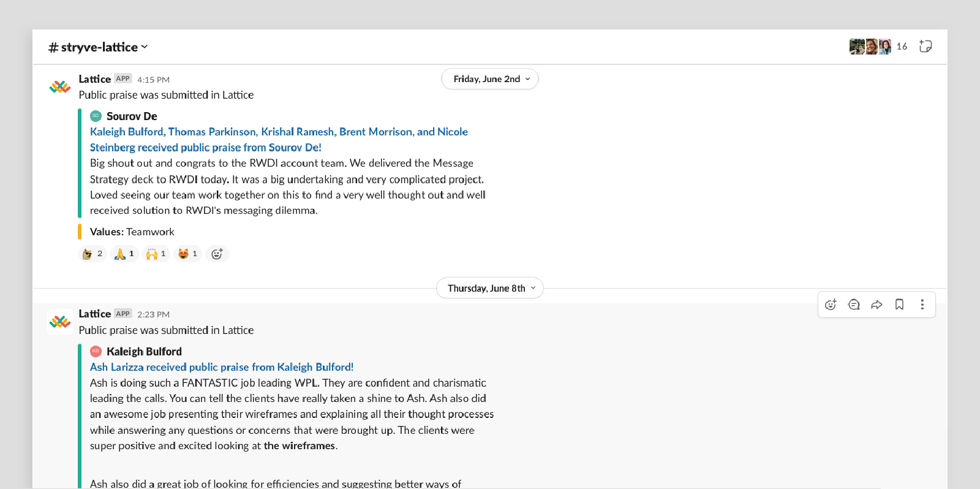
Task: Open the canvas icon in channel header
Action: pyautogui.click(x=925, y=47)
